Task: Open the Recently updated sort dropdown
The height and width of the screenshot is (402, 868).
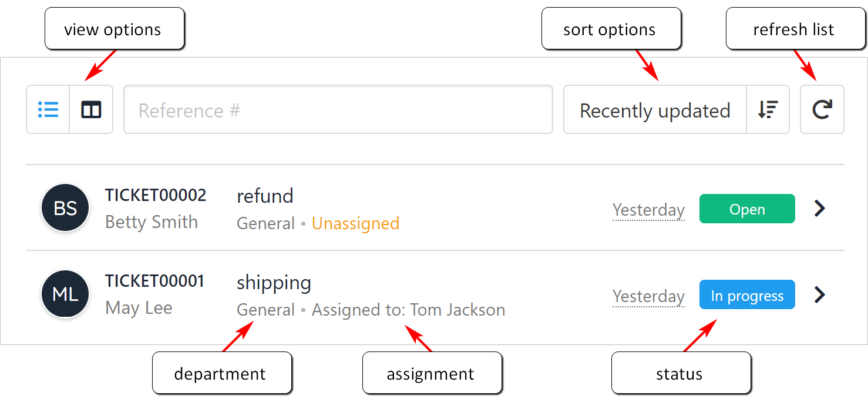Action: point(655,110)
